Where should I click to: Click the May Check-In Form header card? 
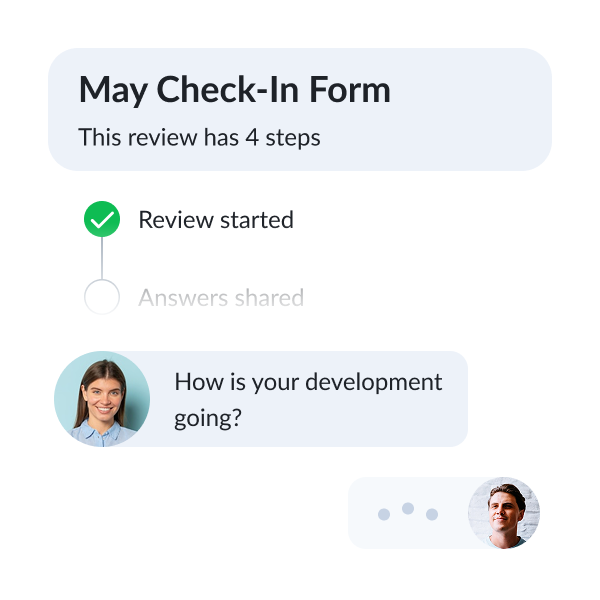click(x=300, y=109)
